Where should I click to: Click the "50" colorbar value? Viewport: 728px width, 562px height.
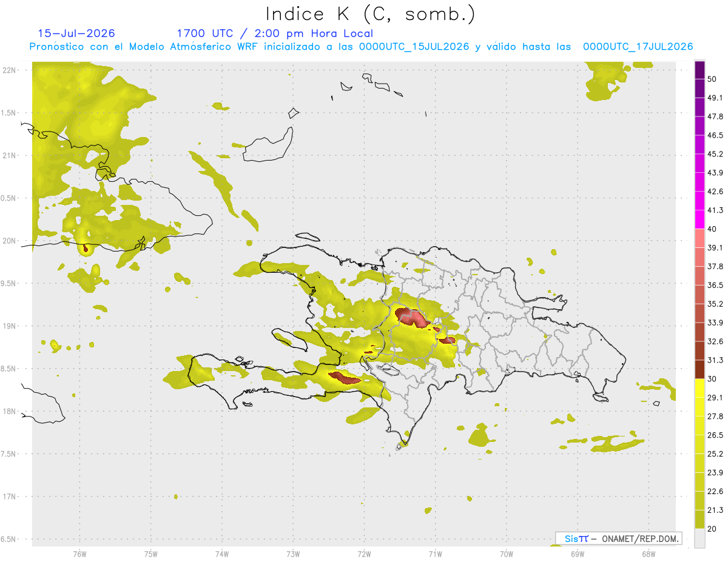click(x=713, y=79)
